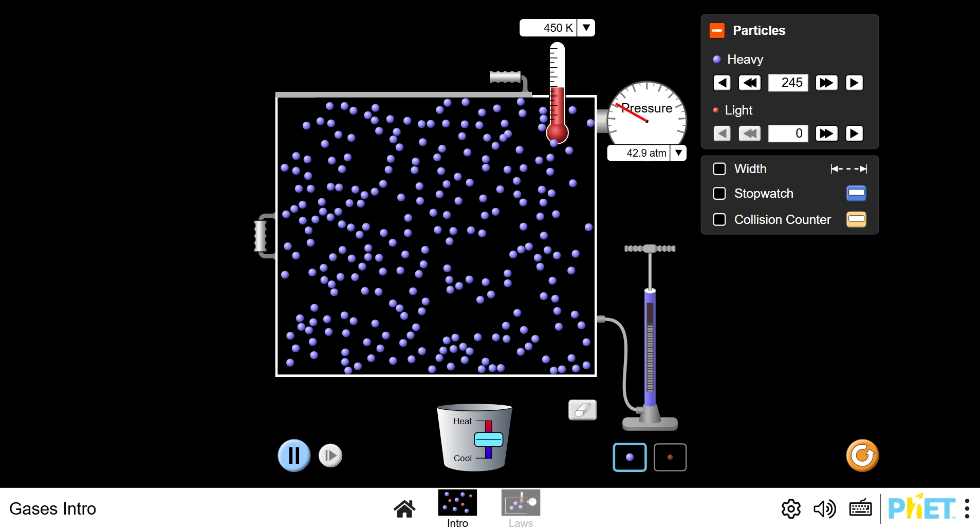Click the thermometer

pos(557,92)
